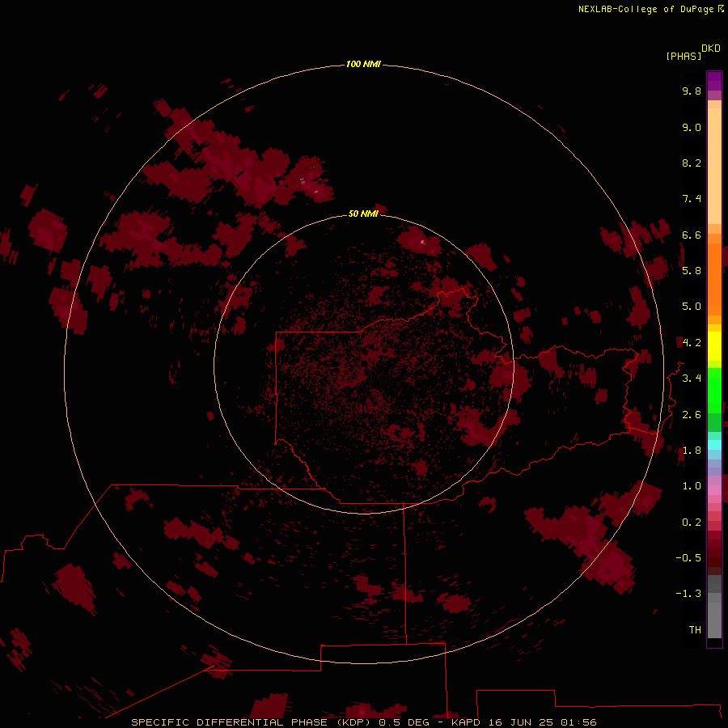Image resolution: width=728 pixels, height=728 pixels.
Task: Click the KAPD station identifier in caption
Action: 465,722
